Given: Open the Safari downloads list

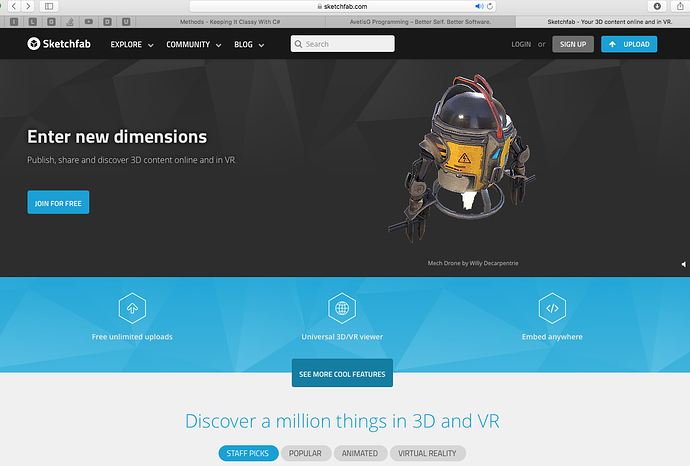Looking at the screenshot, I should pos(657,6).
